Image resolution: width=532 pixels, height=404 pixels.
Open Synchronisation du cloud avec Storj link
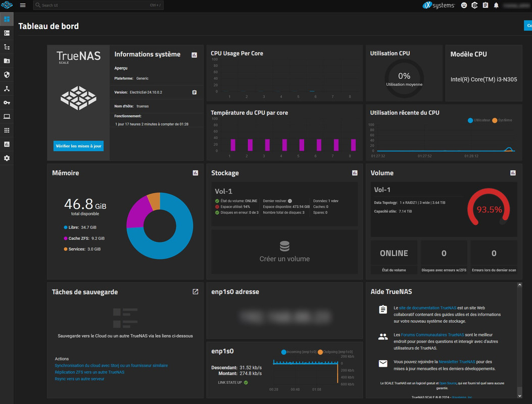tap(111, 366)
